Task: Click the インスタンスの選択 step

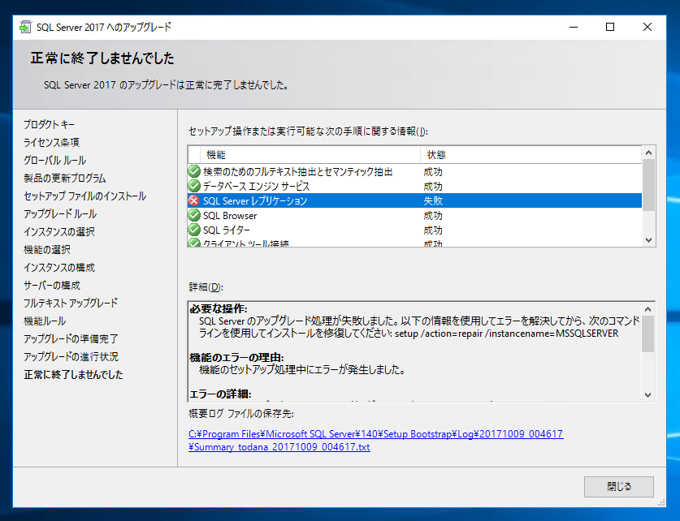Action: click(59, 232)
